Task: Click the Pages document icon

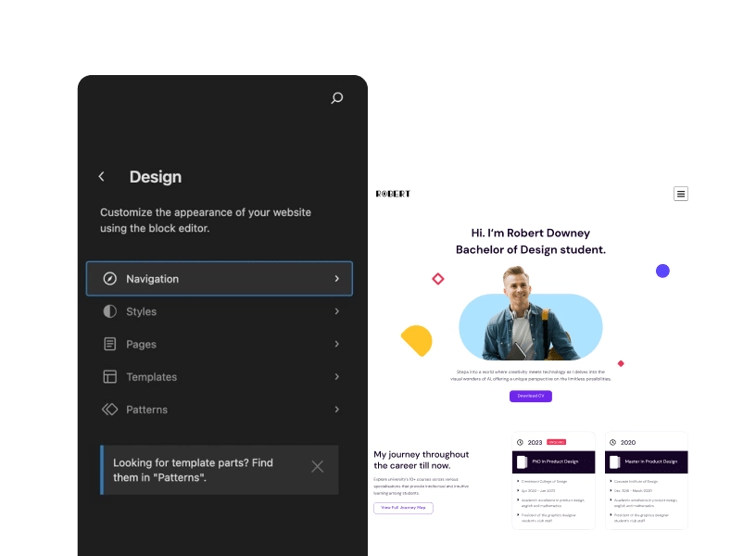Action: (110, 345)
